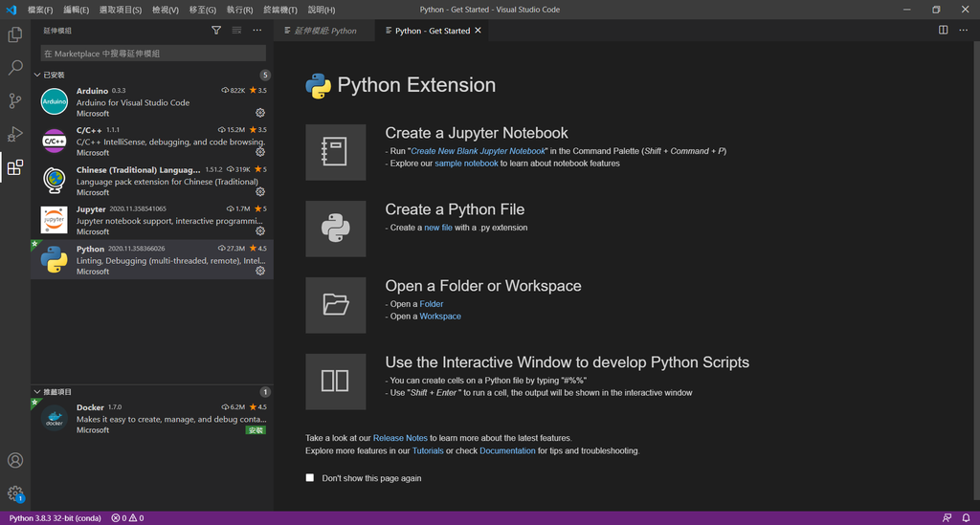Open the Run and Debug view
980x525 pixels.
click(x=15, y=134)
